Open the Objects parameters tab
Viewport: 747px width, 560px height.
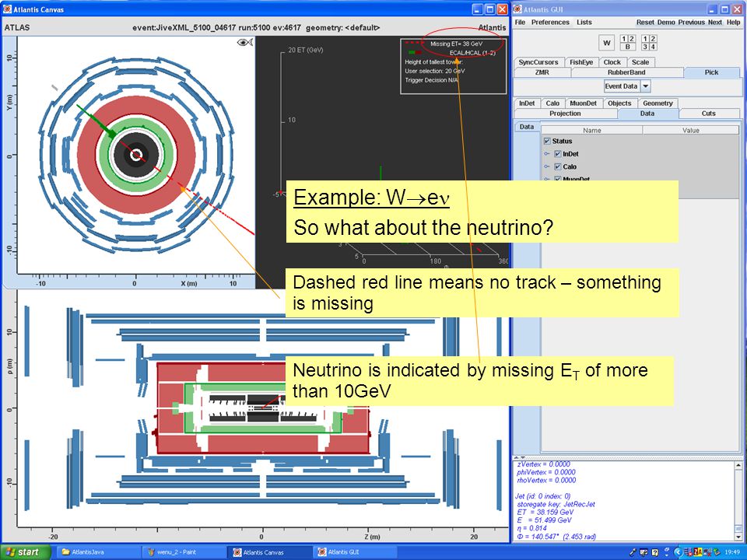pyautogui.click(x=619, y=103)
